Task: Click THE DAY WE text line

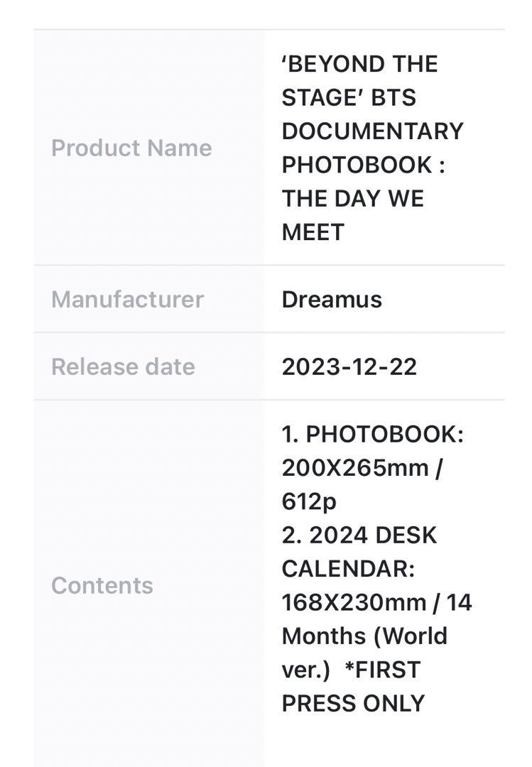Action: click(x=353, y=199)
